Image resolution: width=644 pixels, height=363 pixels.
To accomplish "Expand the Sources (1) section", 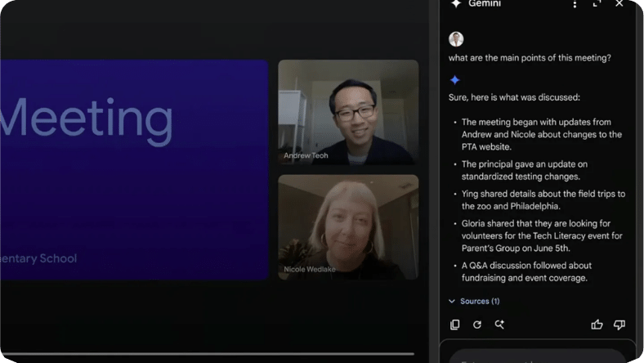I will click(x=474, y=302).
